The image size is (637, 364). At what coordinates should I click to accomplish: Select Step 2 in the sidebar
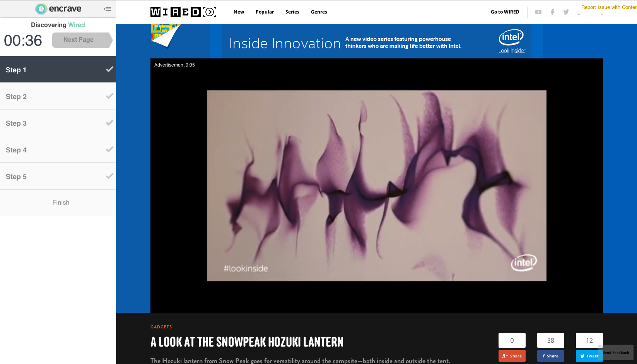click(58, 96)
